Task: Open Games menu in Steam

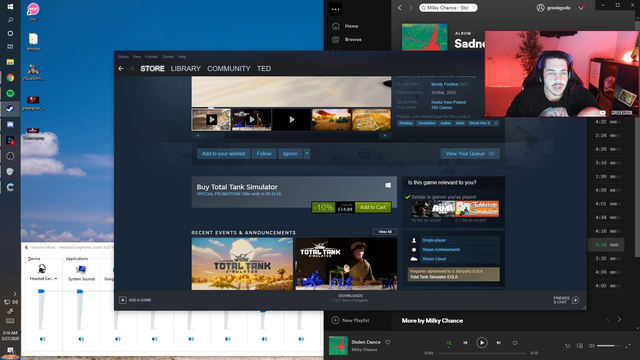Action: tap(168, 57)
